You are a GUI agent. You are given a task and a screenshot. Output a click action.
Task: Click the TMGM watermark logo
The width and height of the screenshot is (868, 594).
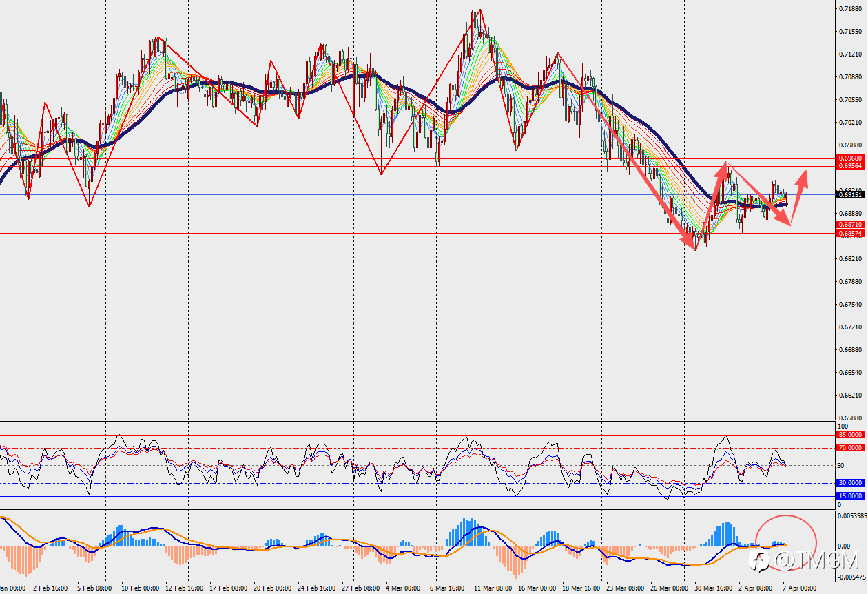803,562
